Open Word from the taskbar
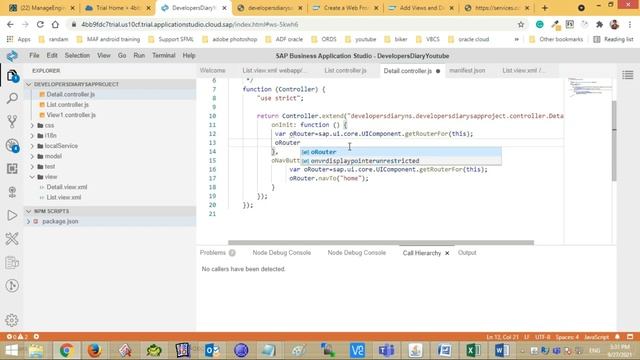640x360 pixels. tap(502, 350)
